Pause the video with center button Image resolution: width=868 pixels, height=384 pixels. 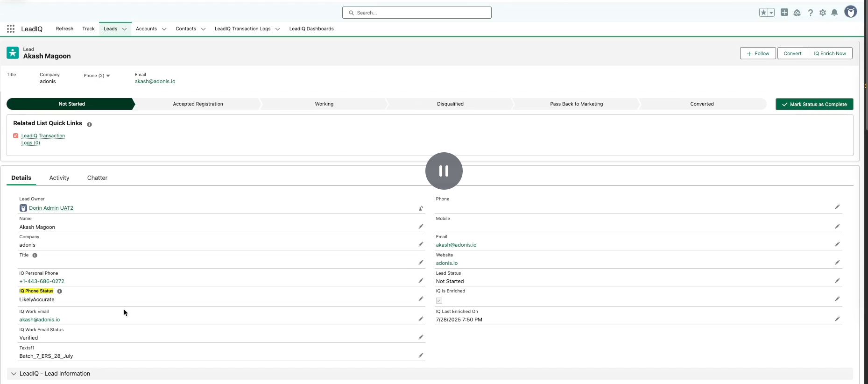(x=444, y=171)
